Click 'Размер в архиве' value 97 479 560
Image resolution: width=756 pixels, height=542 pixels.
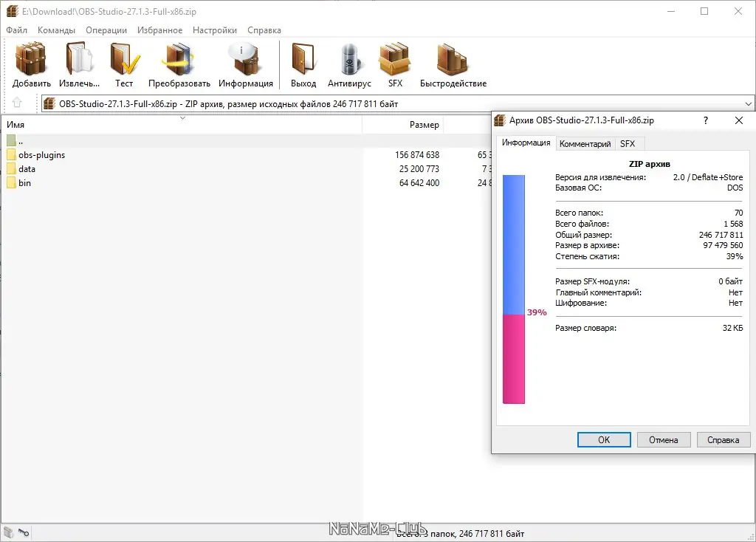[723, 245]
